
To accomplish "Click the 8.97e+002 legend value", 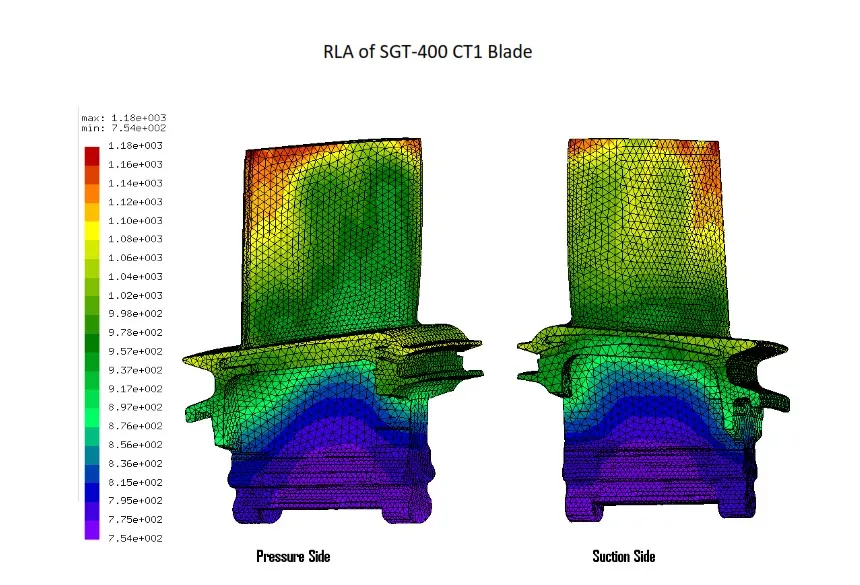I will [x=135, y=407].
